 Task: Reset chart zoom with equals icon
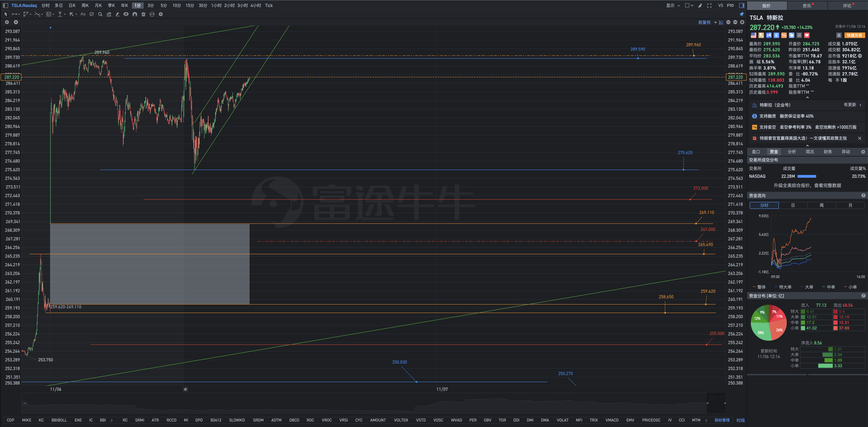tap(728, 22)
